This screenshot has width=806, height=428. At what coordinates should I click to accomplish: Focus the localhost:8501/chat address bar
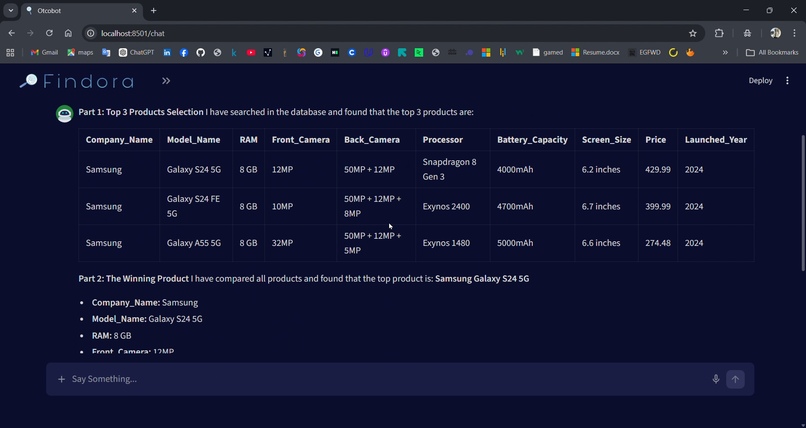click(x=391, y=33)
